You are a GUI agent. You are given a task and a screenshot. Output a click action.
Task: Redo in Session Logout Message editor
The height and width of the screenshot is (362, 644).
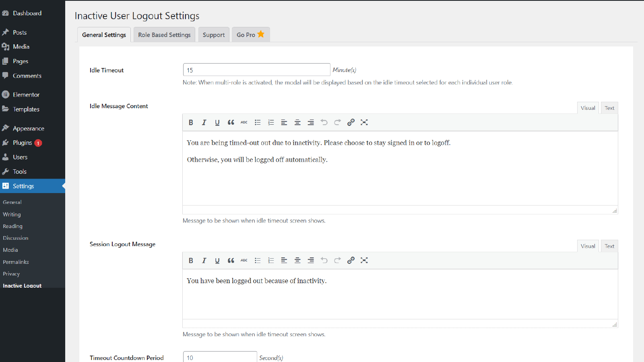click(337, 260)
